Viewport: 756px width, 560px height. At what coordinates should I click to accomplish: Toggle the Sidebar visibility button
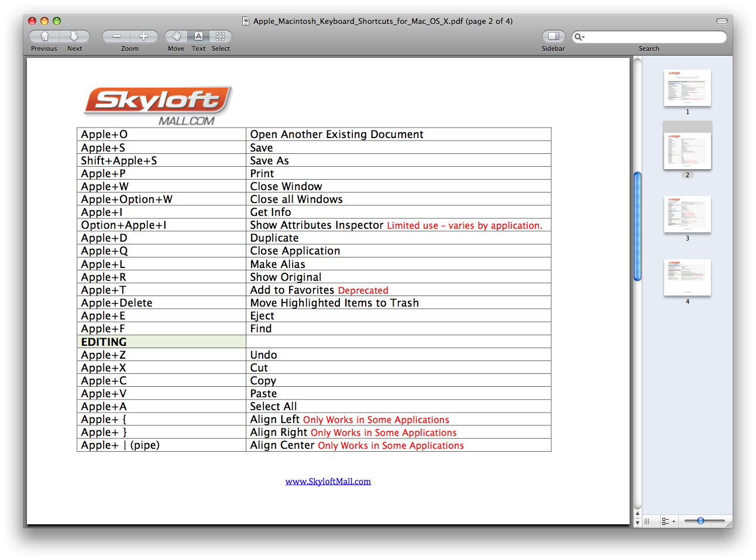553,36
